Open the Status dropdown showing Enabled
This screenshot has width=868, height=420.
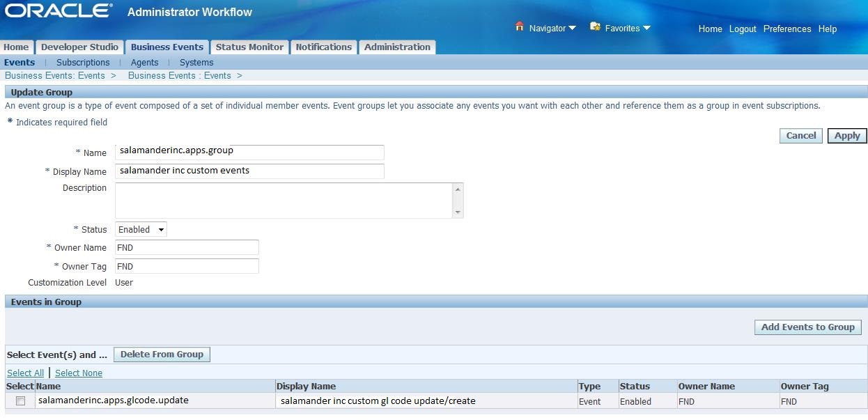(141, 229)
